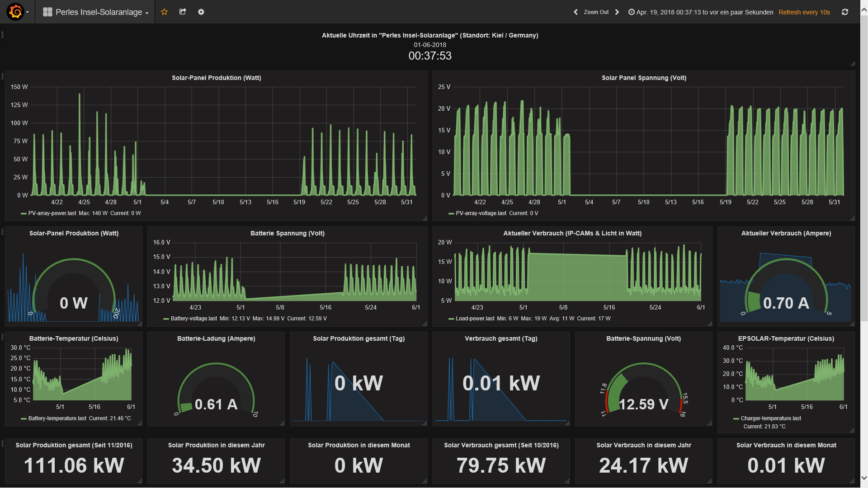Toggle Battery-voltage.last legend series

coord(193,319)
